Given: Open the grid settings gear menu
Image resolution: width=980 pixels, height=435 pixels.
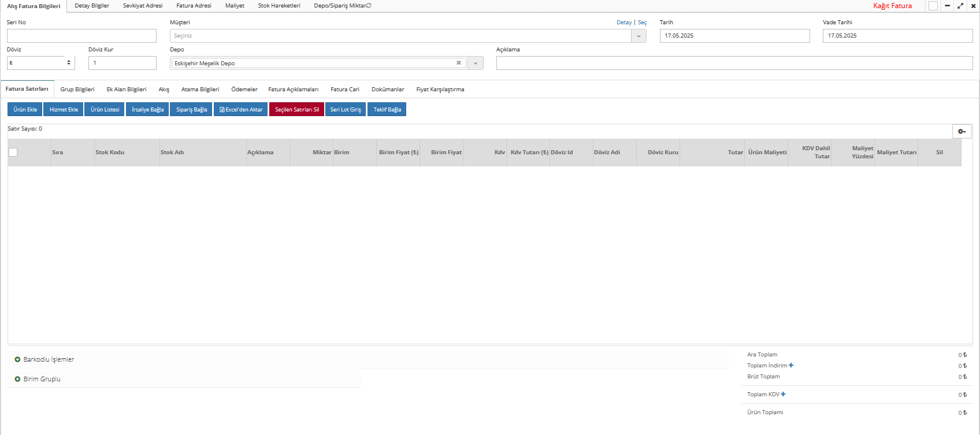Looking at the screenshot, I should point(962,132).
